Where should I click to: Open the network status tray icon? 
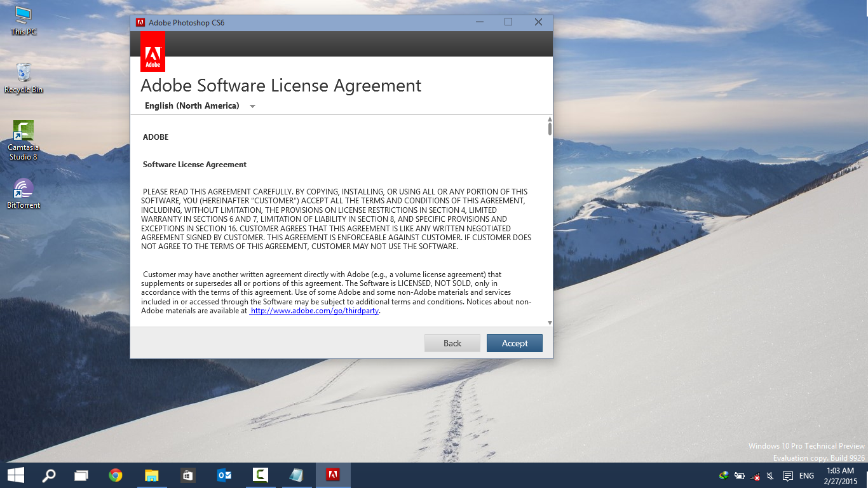tap(755, 476)
